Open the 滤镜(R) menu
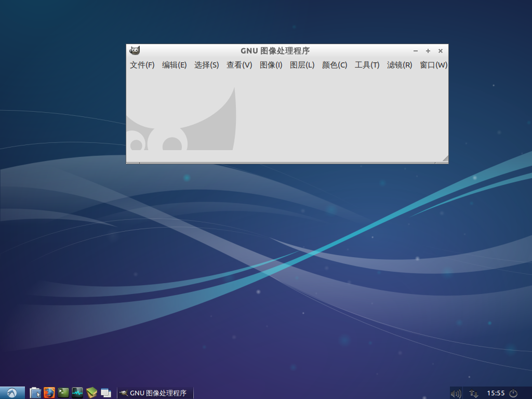 [400, 65]
